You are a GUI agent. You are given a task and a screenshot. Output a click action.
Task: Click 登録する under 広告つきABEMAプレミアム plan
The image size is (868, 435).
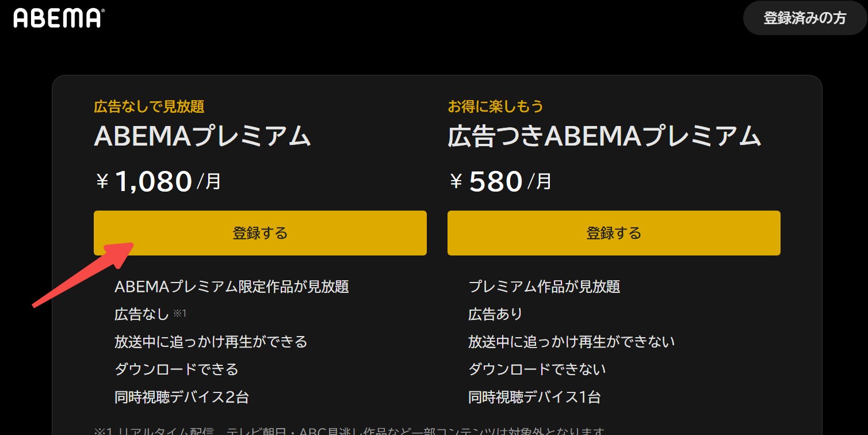tap(613, 232)
